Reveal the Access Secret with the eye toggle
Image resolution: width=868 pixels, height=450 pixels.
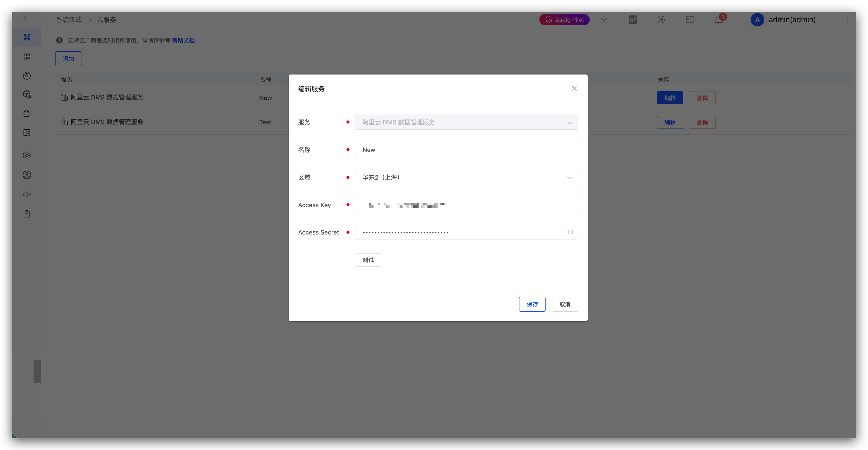(x=570, y=232)
